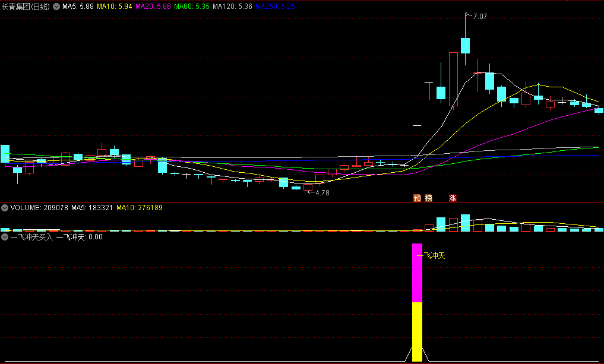Click the cyan candlestick at the 7.07 peak

[x=466, y=46]
